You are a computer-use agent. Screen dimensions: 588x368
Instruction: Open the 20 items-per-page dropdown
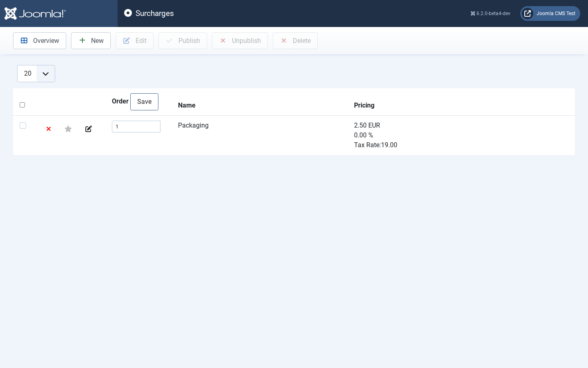[36, 74]
